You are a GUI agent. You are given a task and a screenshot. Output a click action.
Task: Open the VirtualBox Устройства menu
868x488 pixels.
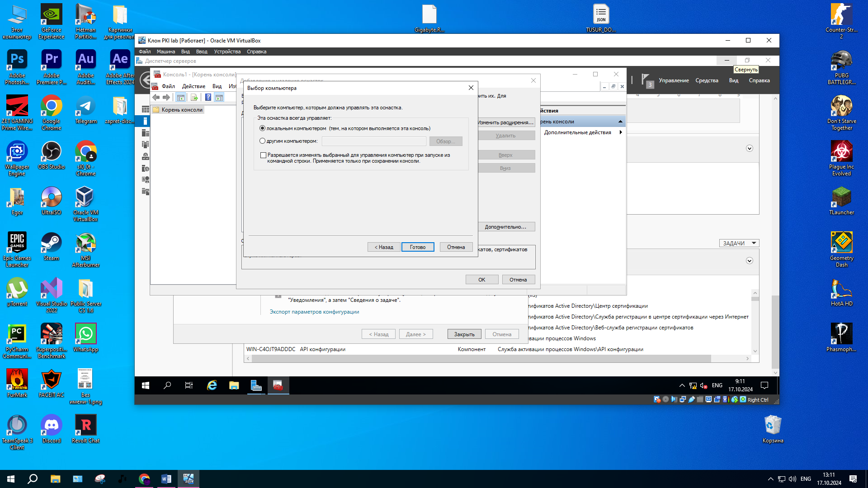coord(227,52)
